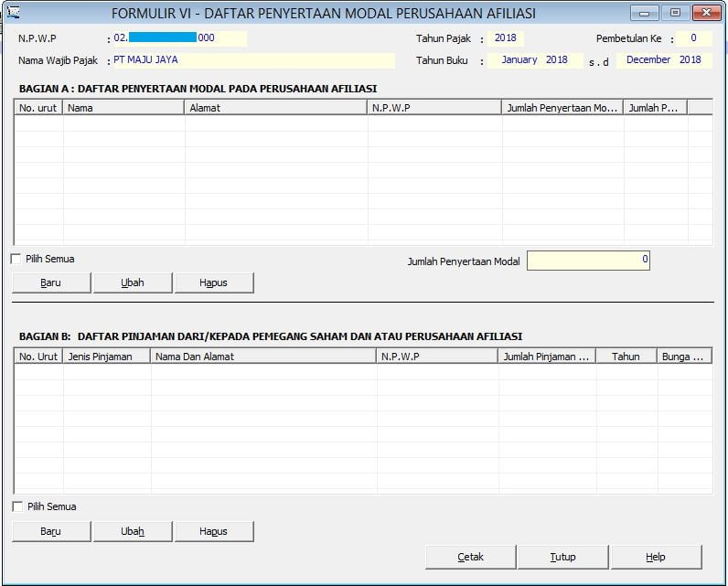This screenshot has width=728, height=586.
Task: Click the Cetak button
Action: tap(470, 557)
